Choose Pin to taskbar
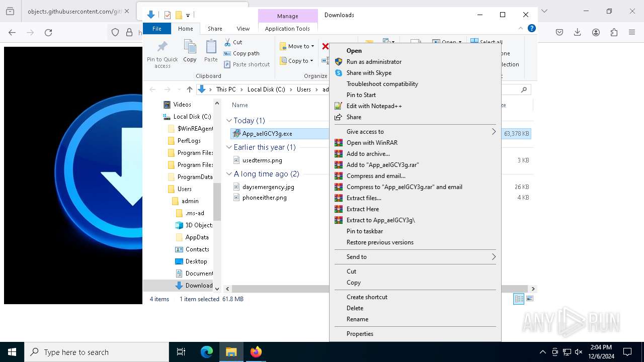Screen dimensions: 644x362 pyautogui.click(x=365, y=231)
